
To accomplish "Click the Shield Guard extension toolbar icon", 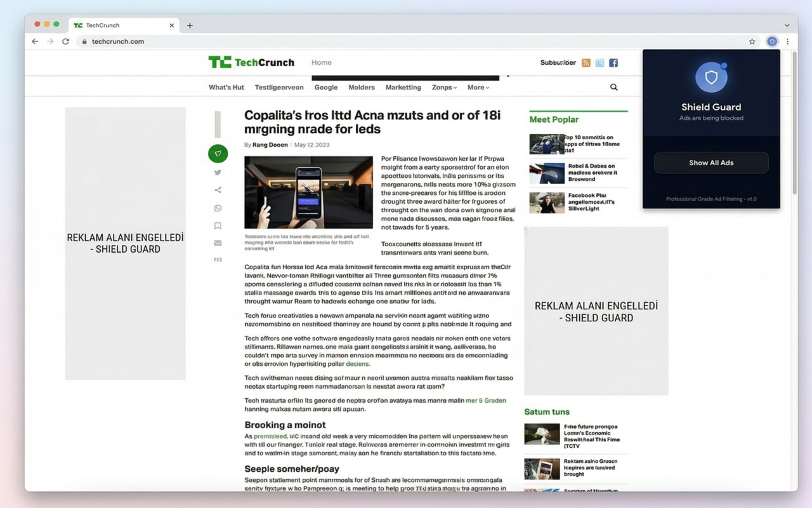I will [x=772, y=41].
